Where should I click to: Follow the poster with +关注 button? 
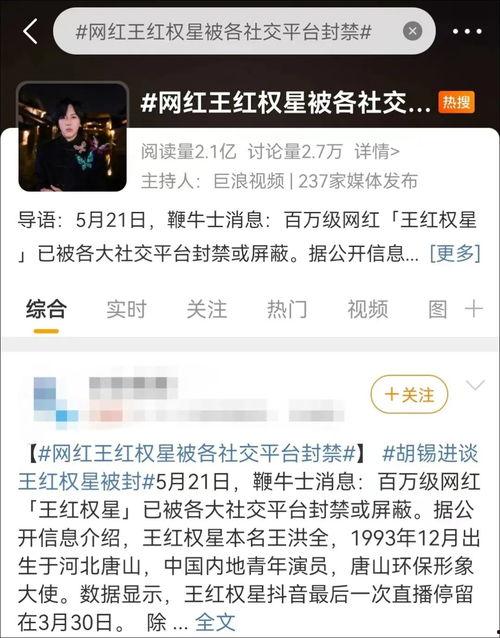[409, 394]
